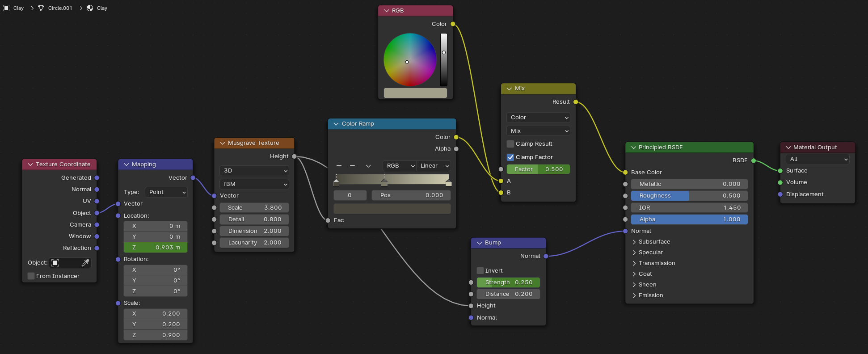Expand the Transmission panel

634,263
